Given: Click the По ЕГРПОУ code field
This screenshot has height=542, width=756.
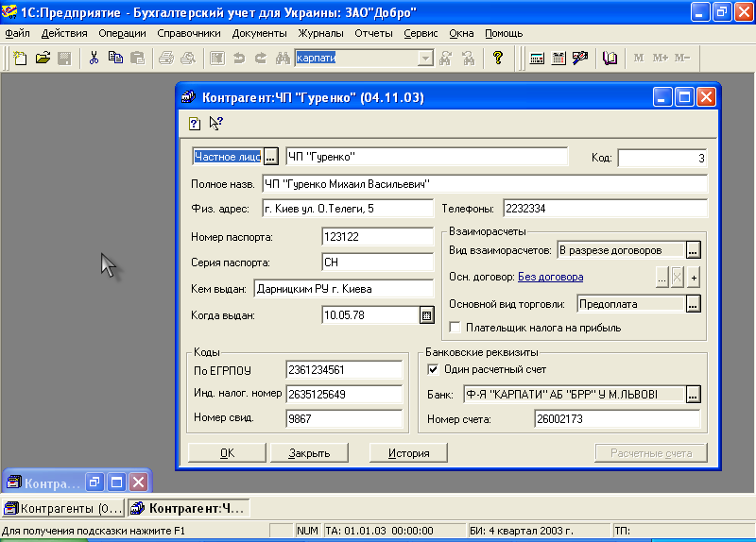Looking at the screenshot, I should point(344,370).
